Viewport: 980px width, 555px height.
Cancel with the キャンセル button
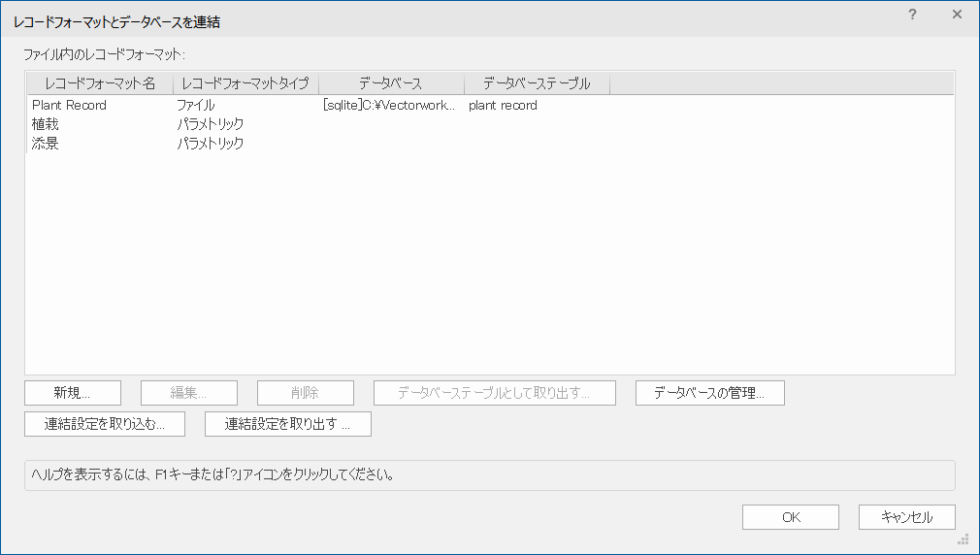906,517
